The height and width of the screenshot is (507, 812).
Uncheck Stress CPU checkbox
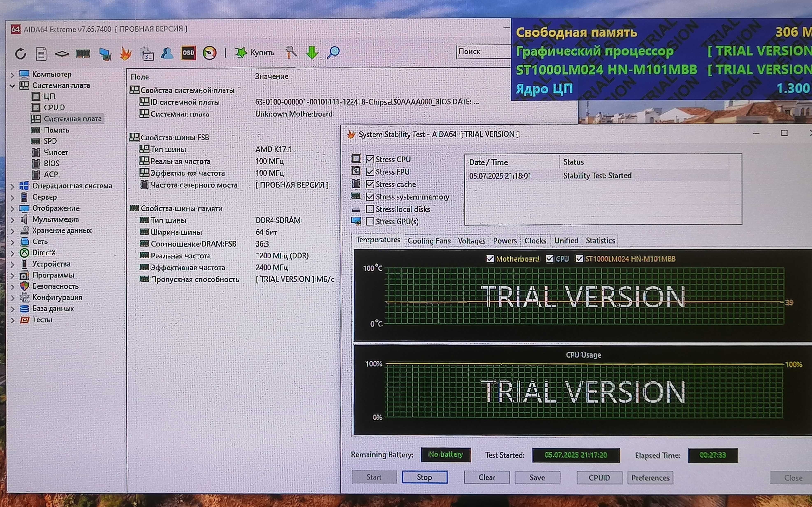(x=370, y=159)
